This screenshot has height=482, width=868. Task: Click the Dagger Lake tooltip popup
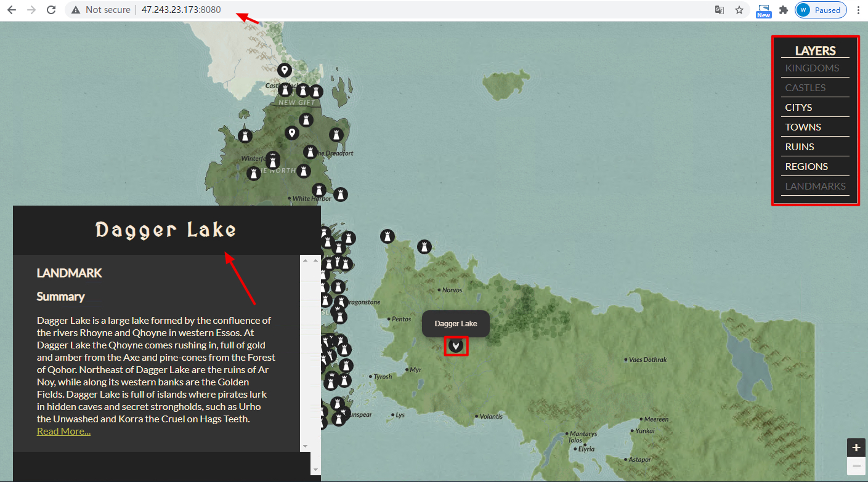coord(456,324)
